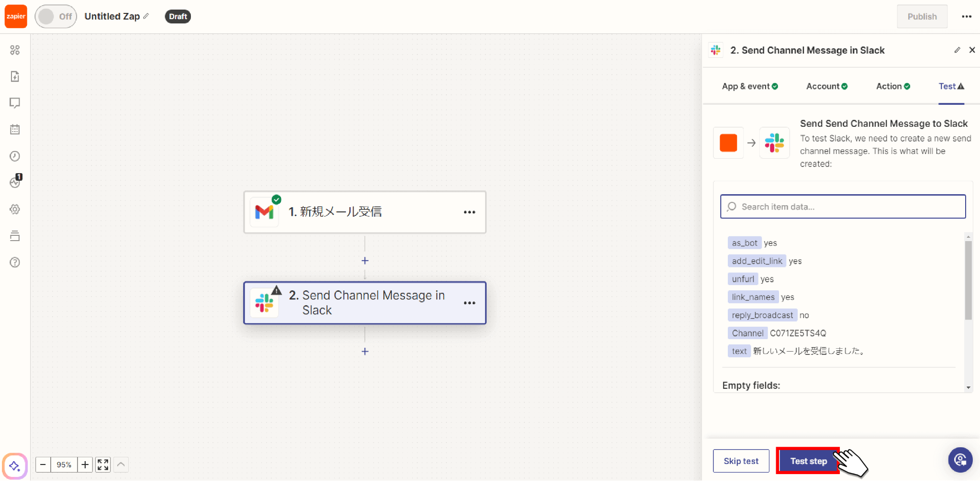The width and height of the screenshot is (980, 486).
Task: Click the Gmail icon in step 1
Action: pyautogui.click(x=264, y=212)
